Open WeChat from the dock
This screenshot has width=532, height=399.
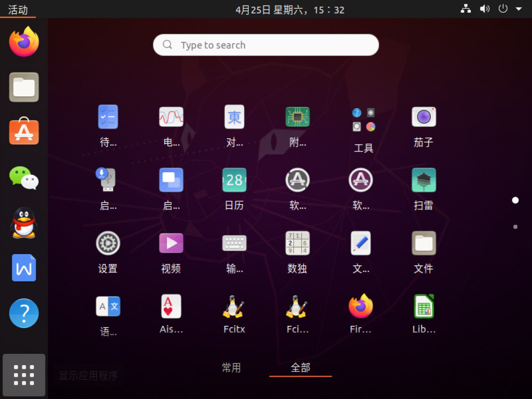pos(24,177)
